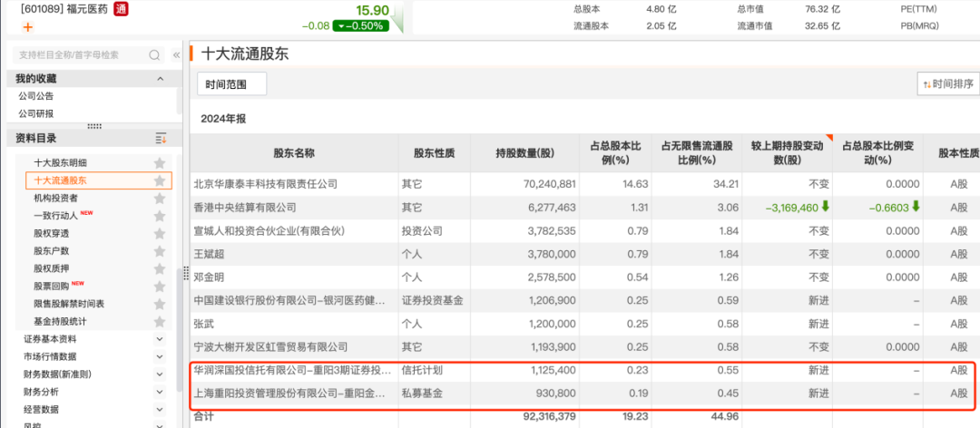Screen dimensions: 980x428
Task: Click the 宣城人和投资合伙企业 shareholder name
Action: pyautogui.click(x=270, y=230)
